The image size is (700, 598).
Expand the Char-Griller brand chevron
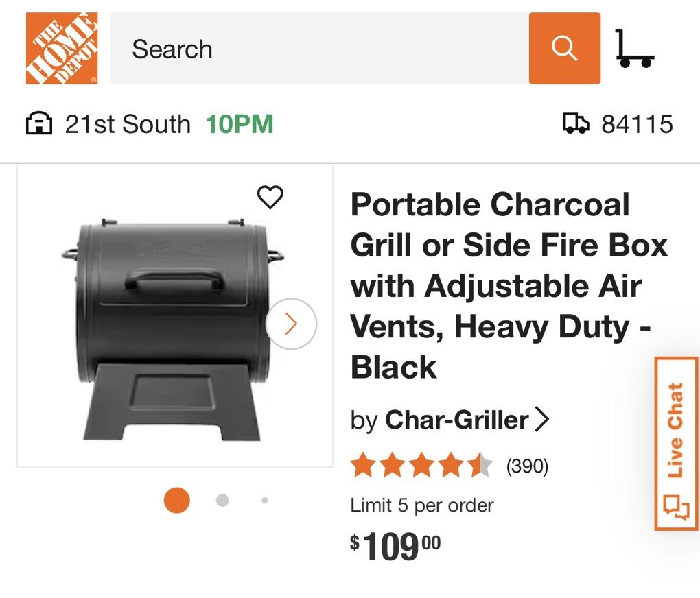(541, 419)
